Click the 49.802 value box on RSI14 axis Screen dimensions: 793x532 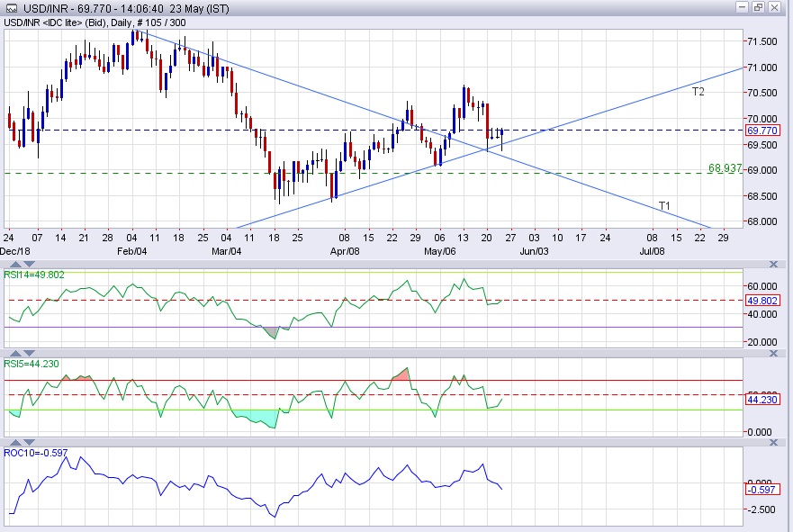click(x=762, y=301)
